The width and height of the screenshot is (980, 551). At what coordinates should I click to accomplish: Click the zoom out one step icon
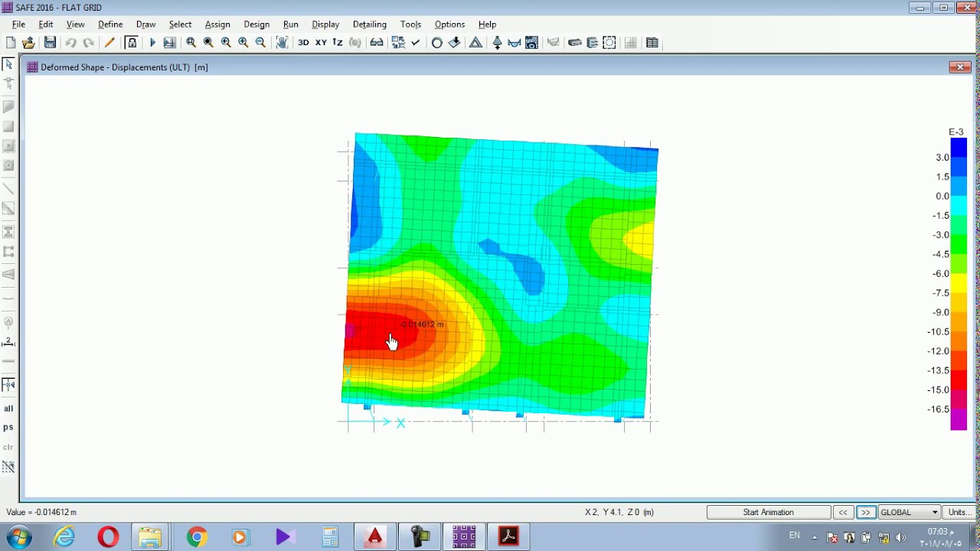261,43
